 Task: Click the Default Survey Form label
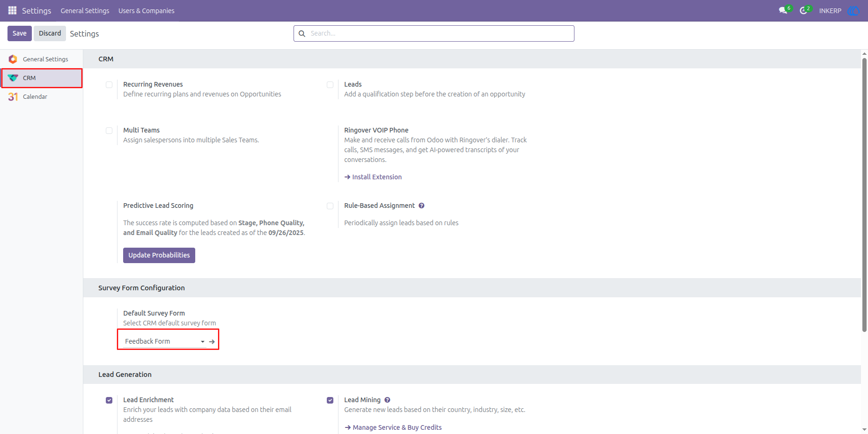[154, 313]
